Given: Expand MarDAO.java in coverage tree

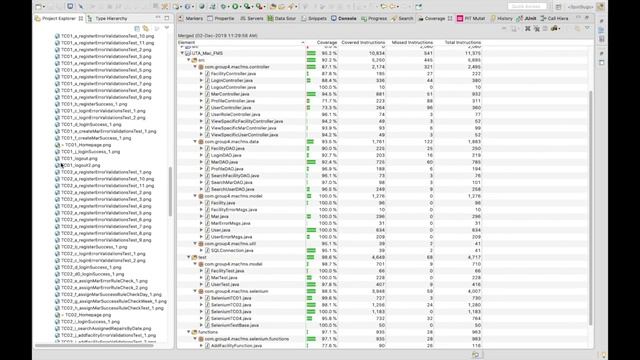Looking at the screenshot, I should [201, 162].
